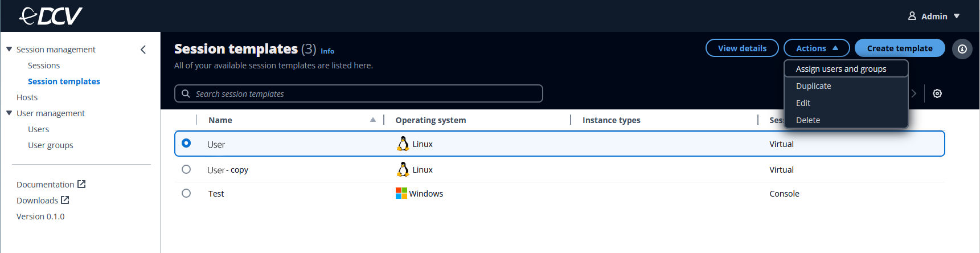
Task: Click the Windows logo in Test row
Action: [401, 194]
